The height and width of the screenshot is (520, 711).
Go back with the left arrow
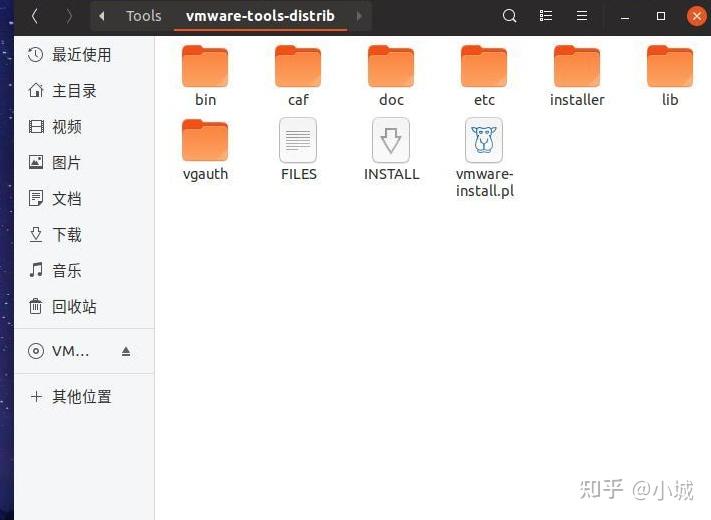point(34,16)
